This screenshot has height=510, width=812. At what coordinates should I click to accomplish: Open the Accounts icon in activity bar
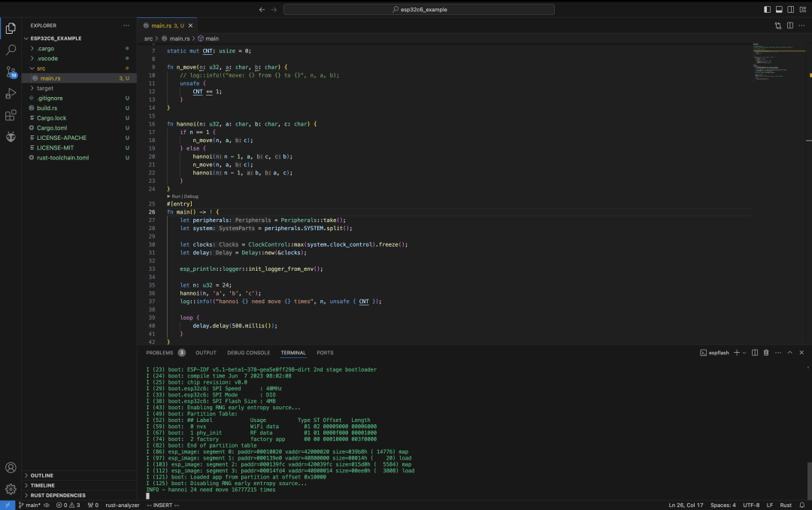coord(11,468)
